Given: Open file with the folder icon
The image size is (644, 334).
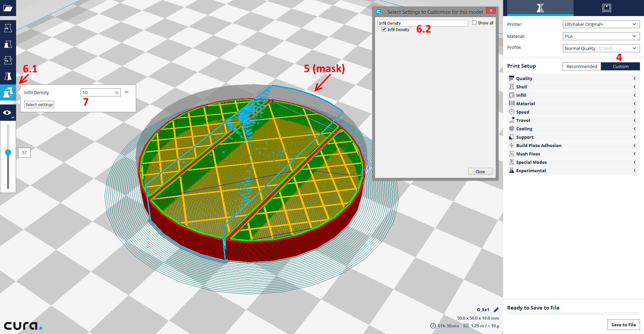Looking at the screenshot, I should [8, 8].
